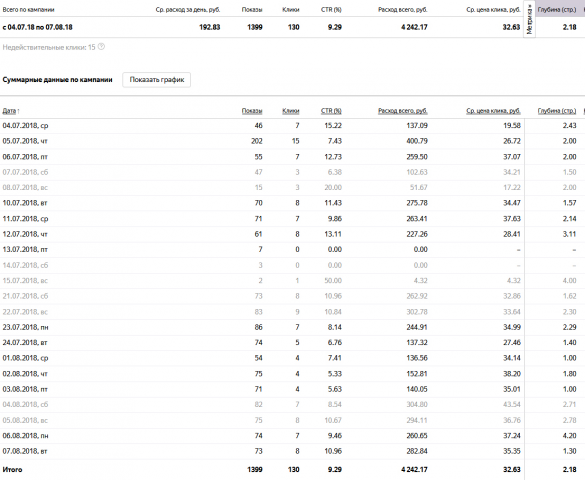Click the 400.79 spend value

coord(417,141)
